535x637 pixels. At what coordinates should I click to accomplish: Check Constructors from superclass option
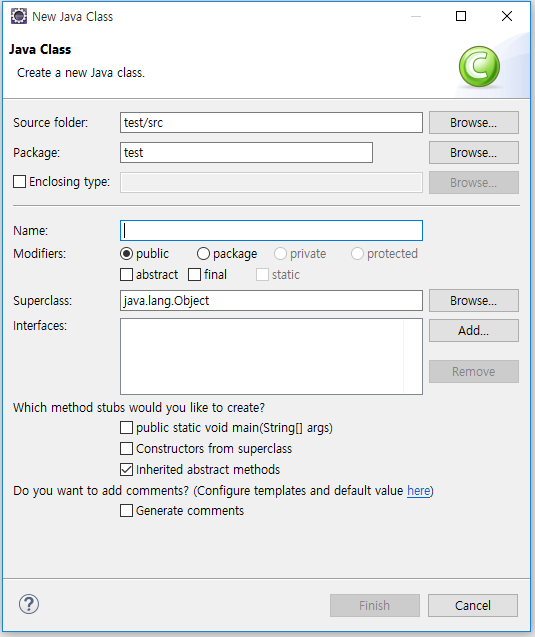click(x=126, y=448)
